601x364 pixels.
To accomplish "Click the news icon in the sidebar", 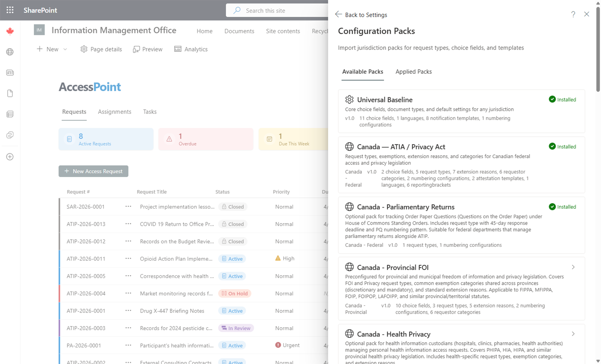I will pyautogui.click(x=10, y=72).
